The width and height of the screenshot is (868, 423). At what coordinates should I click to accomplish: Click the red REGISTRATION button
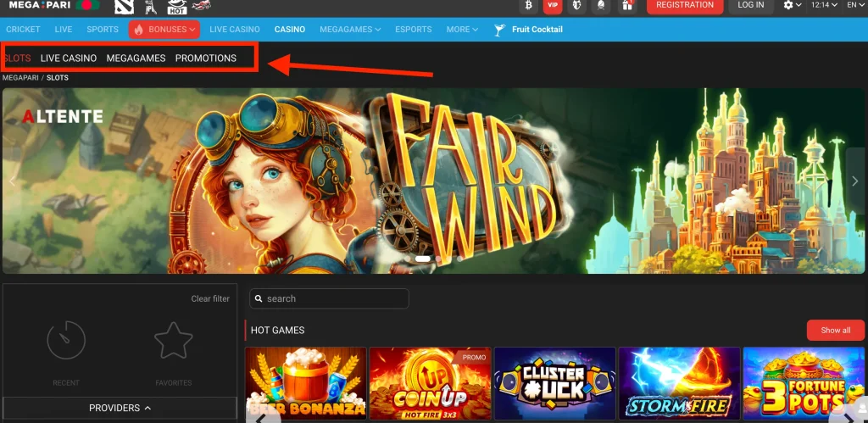(x=685, y=5)
